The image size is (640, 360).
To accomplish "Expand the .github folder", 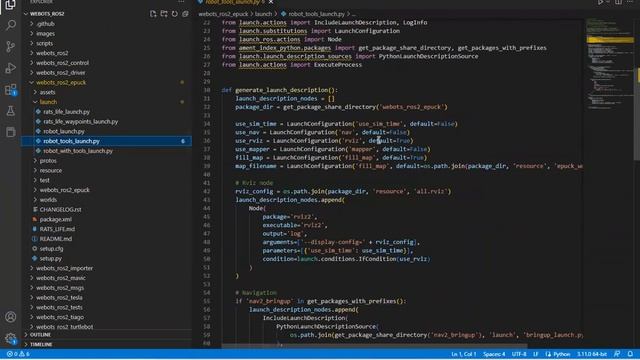I will pyautogui.click(x=45, y=24).
